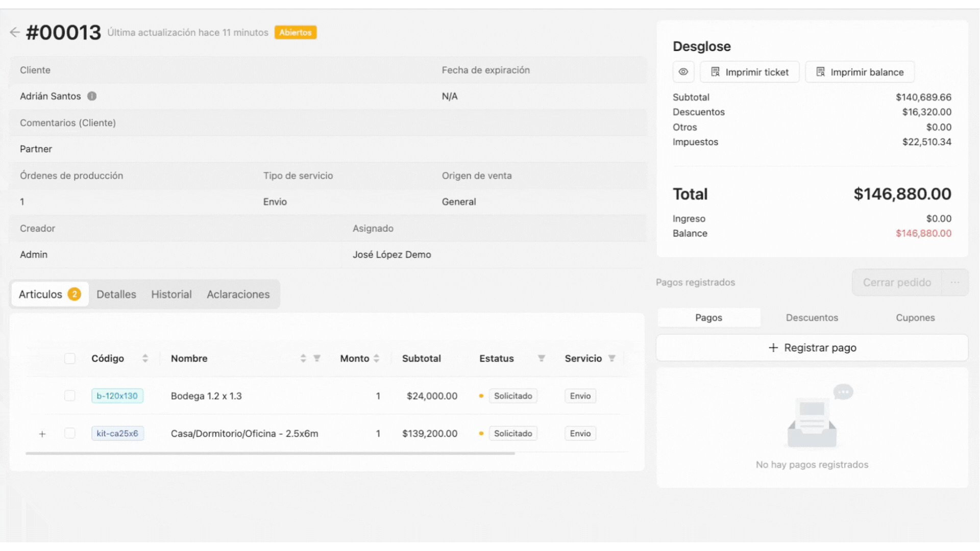Check the select-all header checkbox
Viewport: 980px width, 551px height.
click(70, 358)
